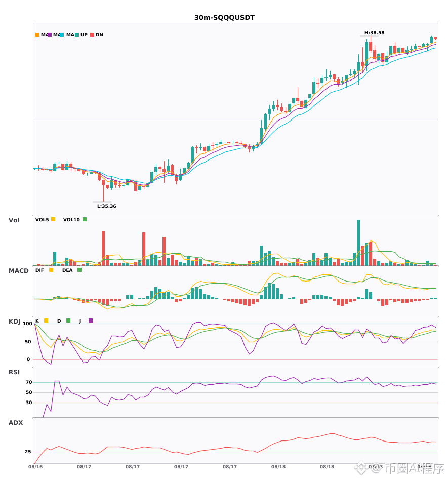
Task: Click the tallest red volume bar
Action: [103, 248]
